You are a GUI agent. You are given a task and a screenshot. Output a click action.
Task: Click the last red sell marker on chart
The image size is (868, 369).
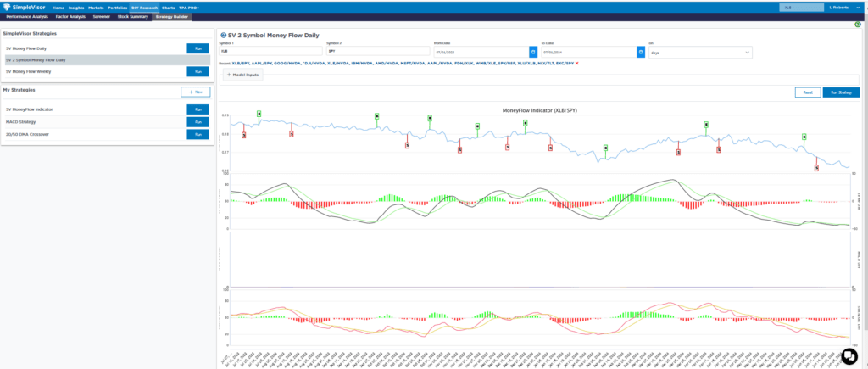[817, 168]
